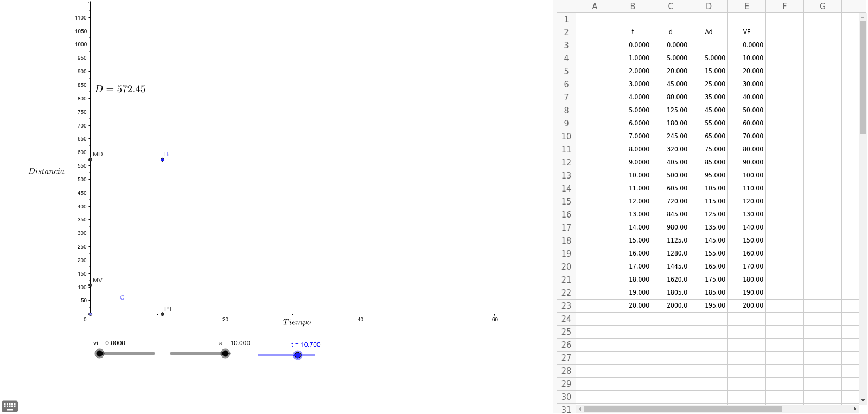Select point B on the graph
868x414 pixels.
click(x=162, y=160)
